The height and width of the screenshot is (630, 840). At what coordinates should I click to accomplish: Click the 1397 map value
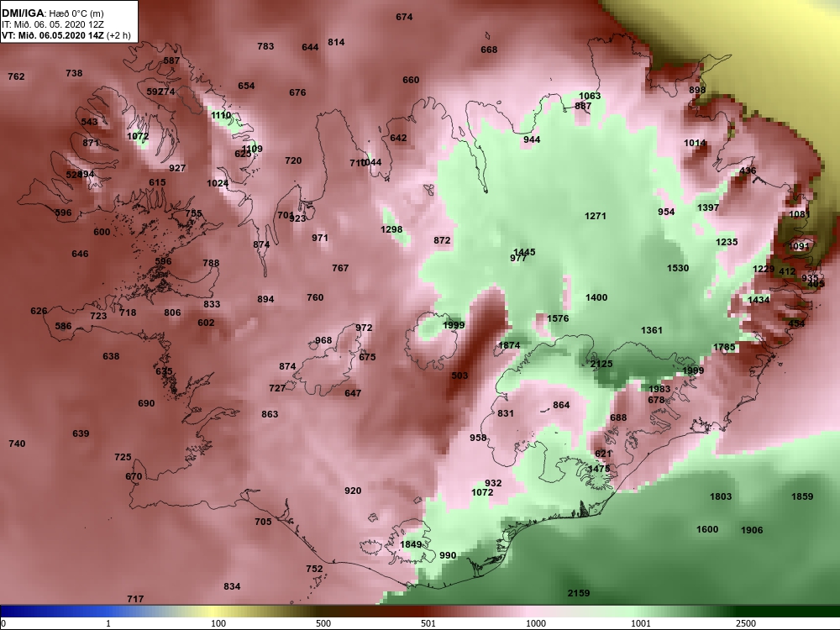[x=707, y=207]
